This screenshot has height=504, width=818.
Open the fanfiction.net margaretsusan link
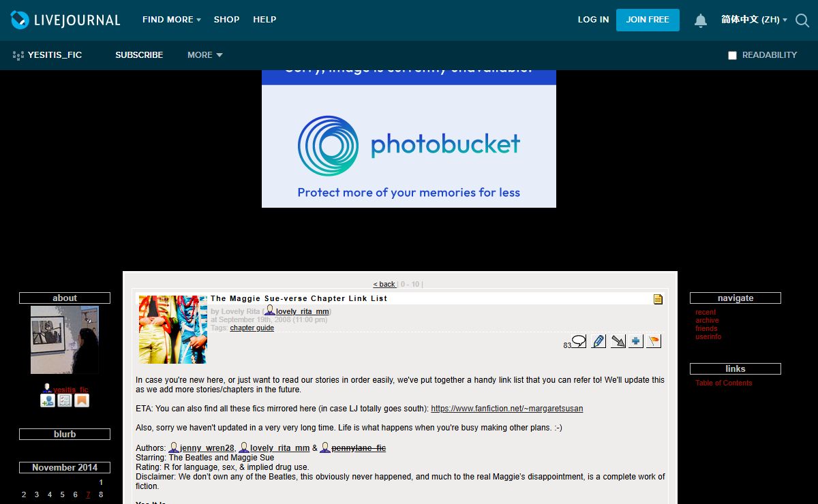coord(506,409)
